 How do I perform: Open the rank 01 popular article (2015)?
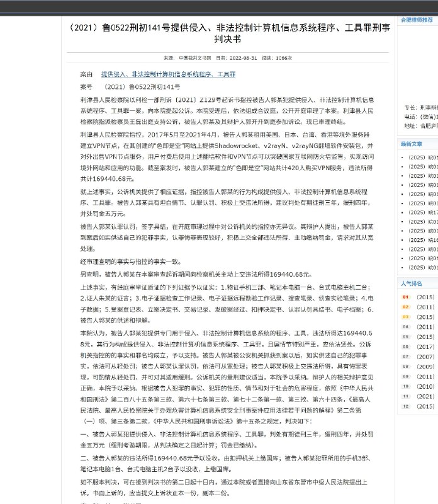(x=425, y=297)
